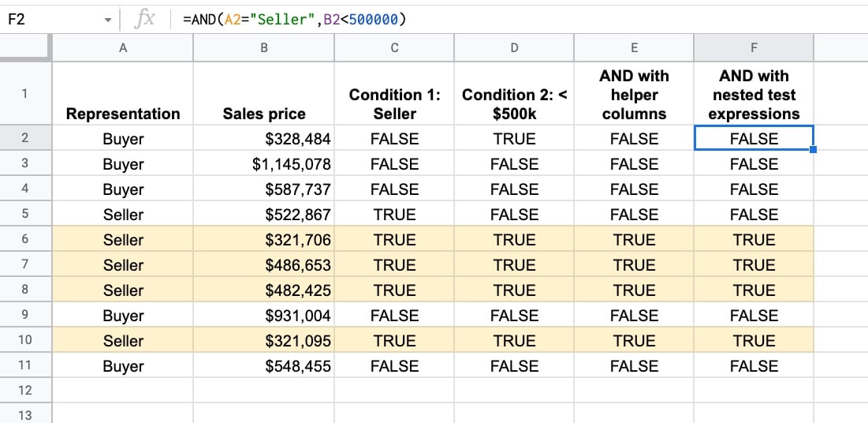Select row 12 header
Screen dimensions: 868x423
click(25, 391)
